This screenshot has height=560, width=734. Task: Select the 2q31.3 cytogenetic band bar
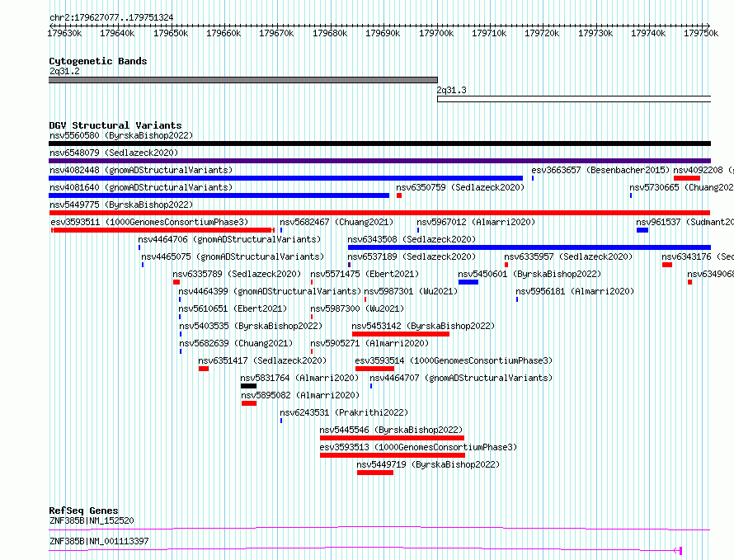[574, 99]
